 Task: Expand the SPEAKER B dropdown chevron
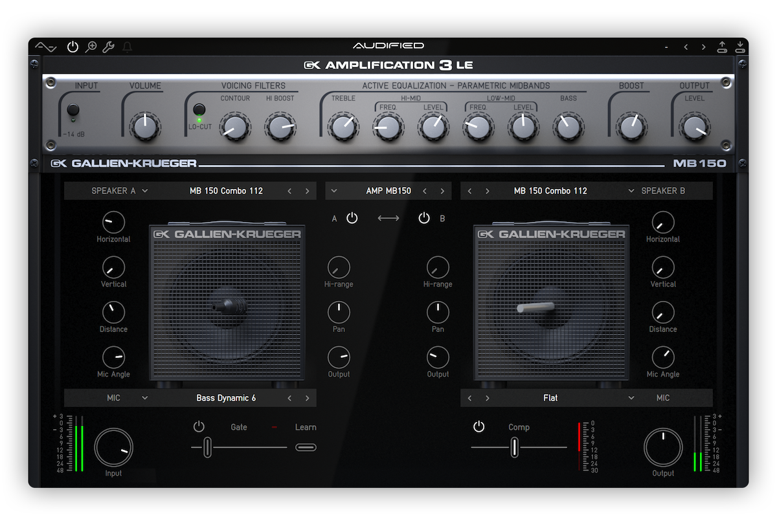coord(631,191)
